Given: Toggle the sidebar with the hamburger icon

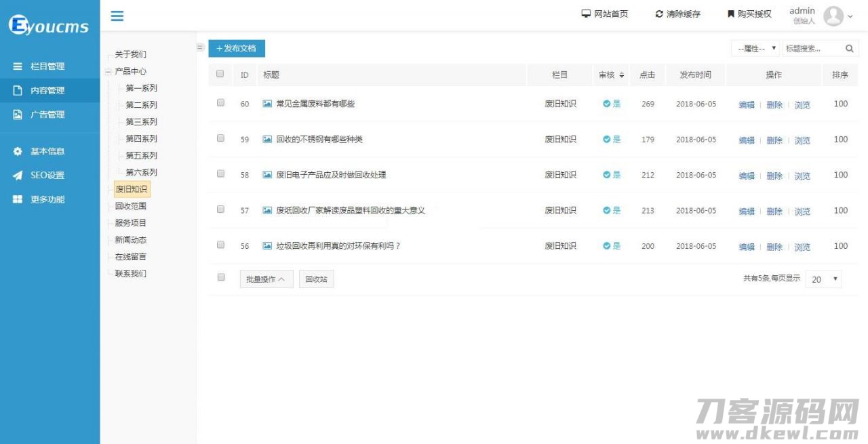Looking at the screenshot, I should coord(116,15).
